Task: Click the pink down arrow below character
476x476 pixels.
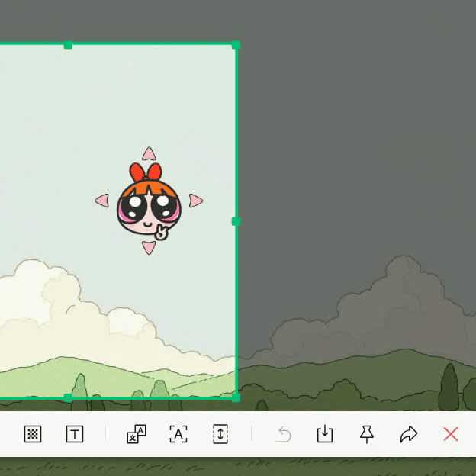Action: [x=149, y=248]
